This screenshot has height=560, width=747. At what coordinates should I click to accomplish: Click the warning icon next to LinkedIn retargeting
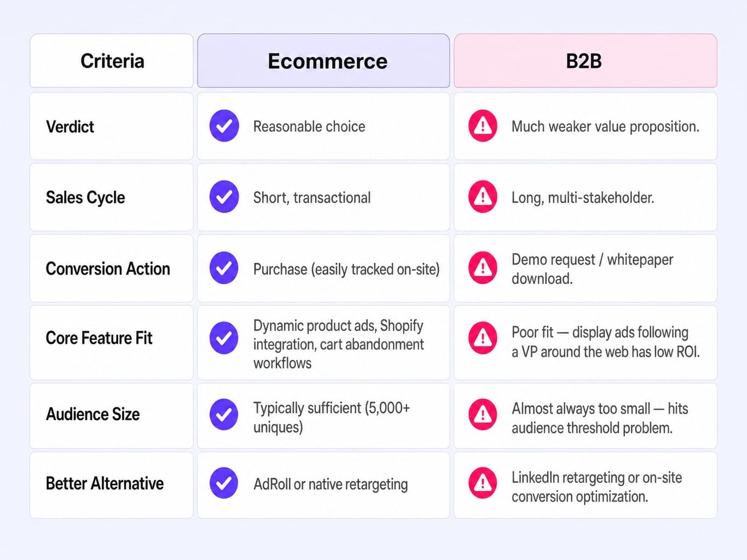(x=483, y=483)
